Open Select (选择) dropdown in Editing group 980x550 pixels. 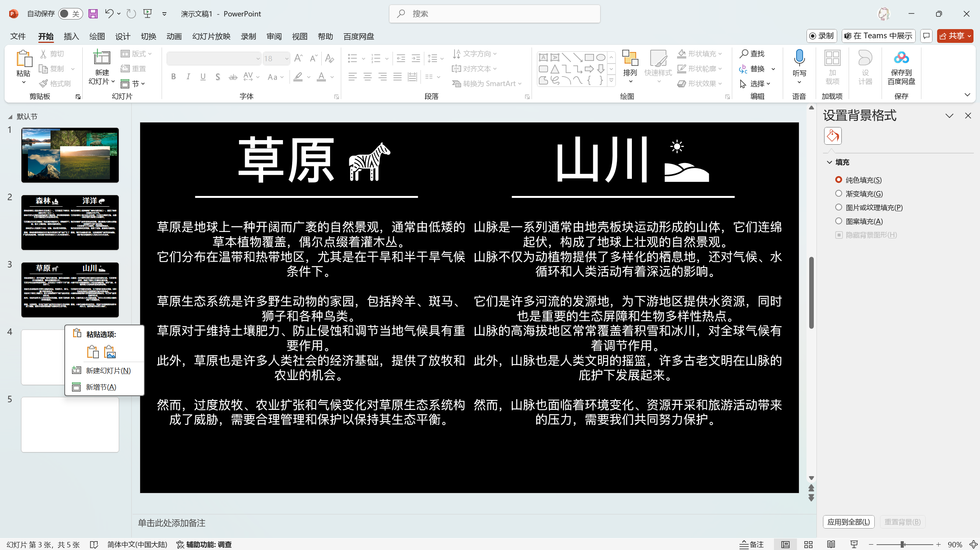coord(755,83)
